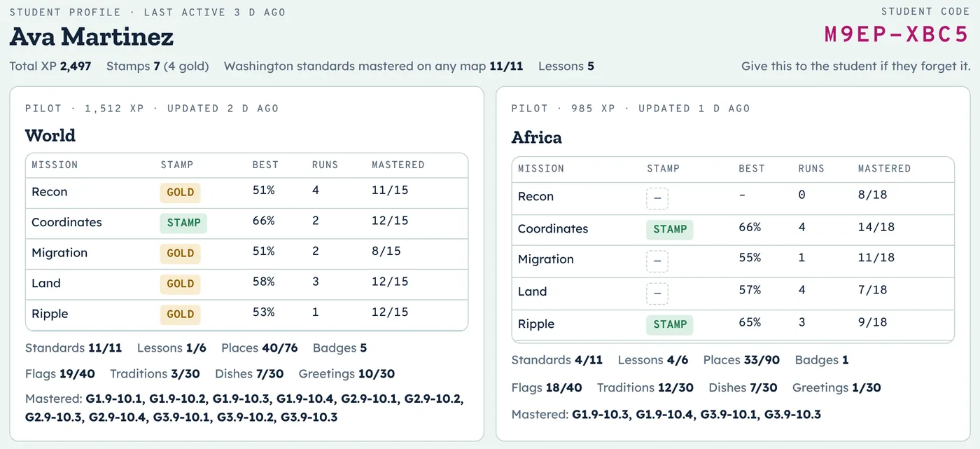Select the Coordinates mission in the World table
Image resolution: width=980 pixels, height=449 pixels.
(x=66, y=222)
